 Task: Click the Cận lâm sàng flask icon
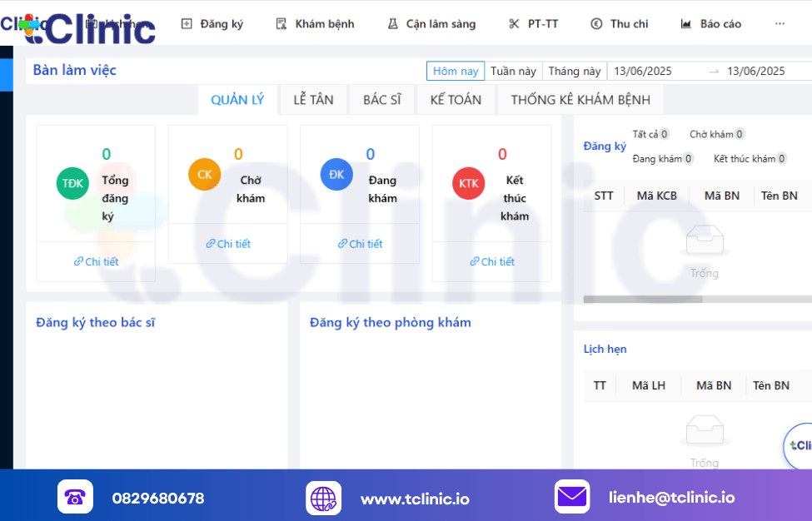tap(393, 24)
